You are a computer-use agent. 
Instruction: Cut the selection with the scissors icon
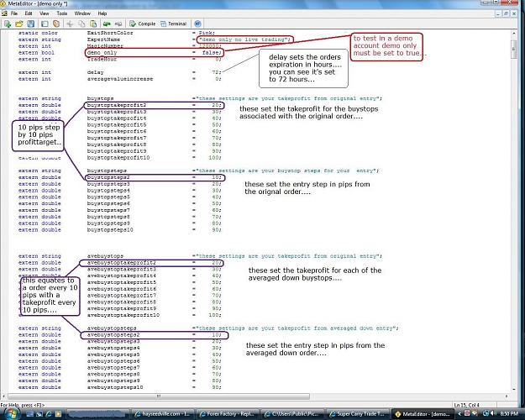[x=70, y=24]
